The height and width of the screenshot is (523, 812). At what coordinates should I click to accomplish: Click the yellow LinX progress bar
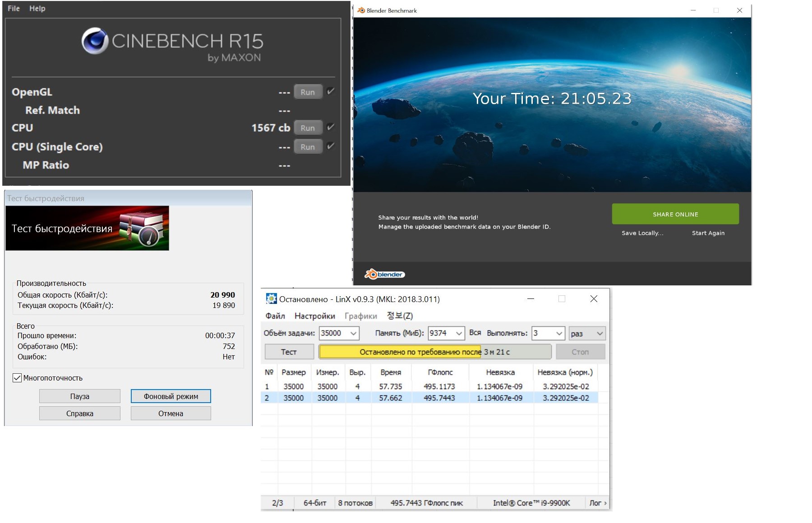435,352
